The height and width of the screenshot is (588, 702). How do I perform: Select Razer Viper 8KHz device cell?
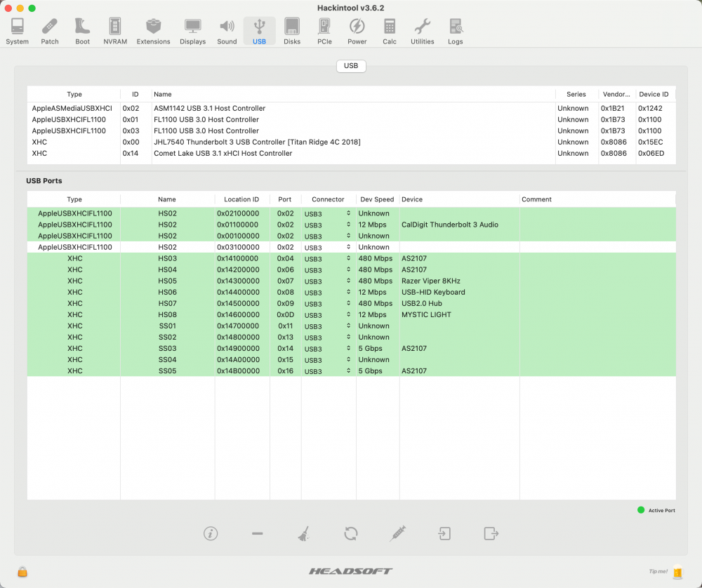coord(431,281)
